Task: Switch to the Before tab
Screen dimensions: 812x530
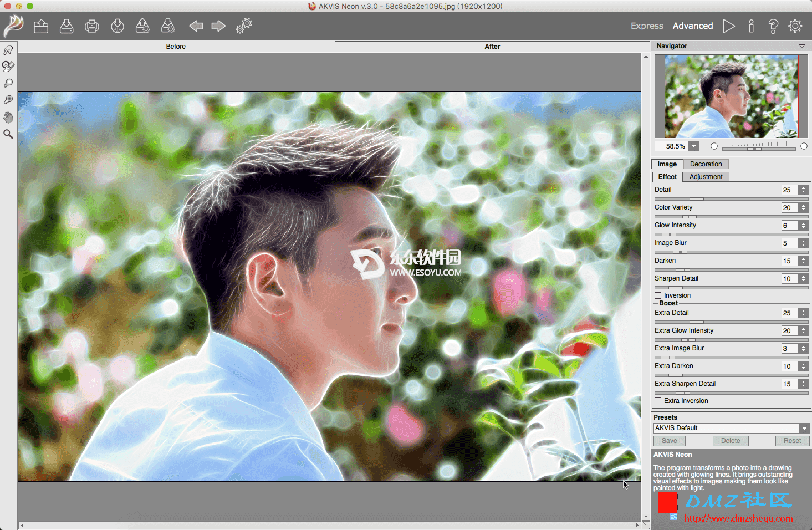Action: 176,47
